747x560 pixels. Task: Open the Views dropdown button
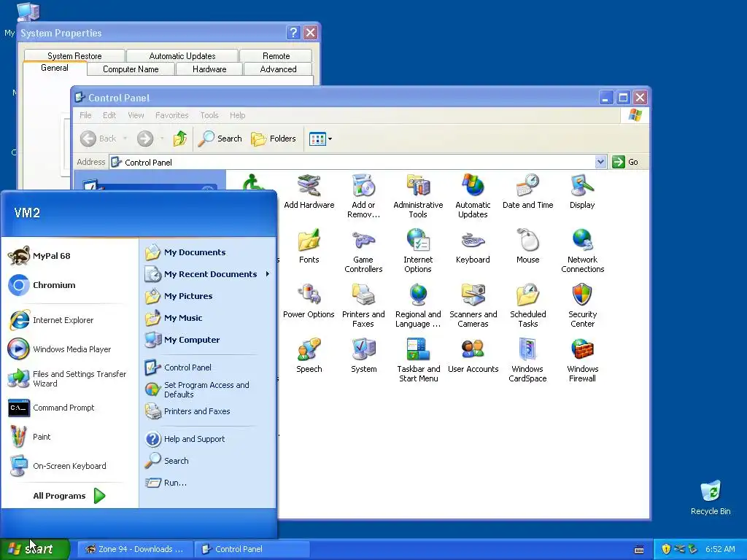pos(320,139)
